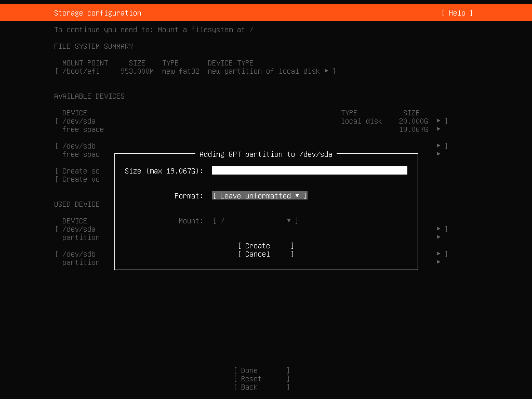Cancel the Adding GPT partition dialog
The image size is (532, 399).
tap(265, 254)
